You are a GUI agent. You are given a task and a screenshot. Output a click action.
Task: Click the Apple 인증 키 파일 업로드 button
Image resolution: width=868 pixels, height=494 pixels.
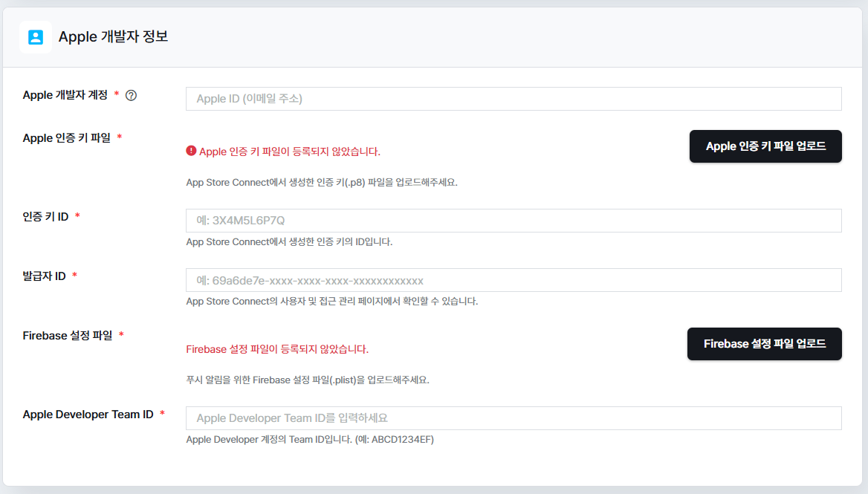point(765,146)
